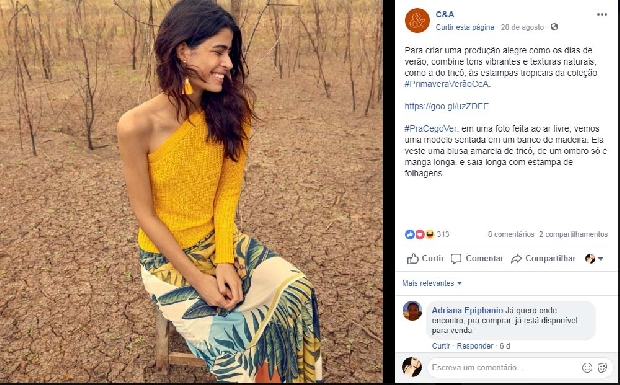Open the emoji picker in the comment box
The height and width of the screenshot is (385, 620).
[587, 368]
